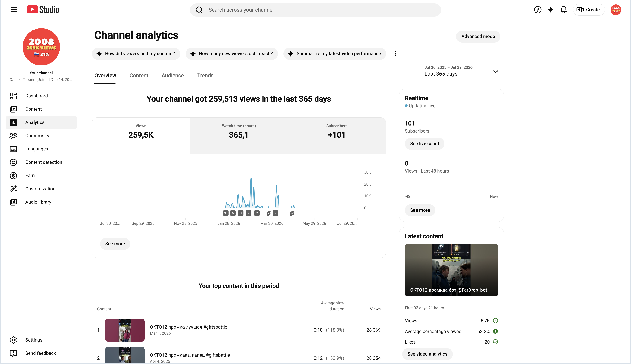Switch to the Trends tab
631x364 pixels.
point(205,75)
